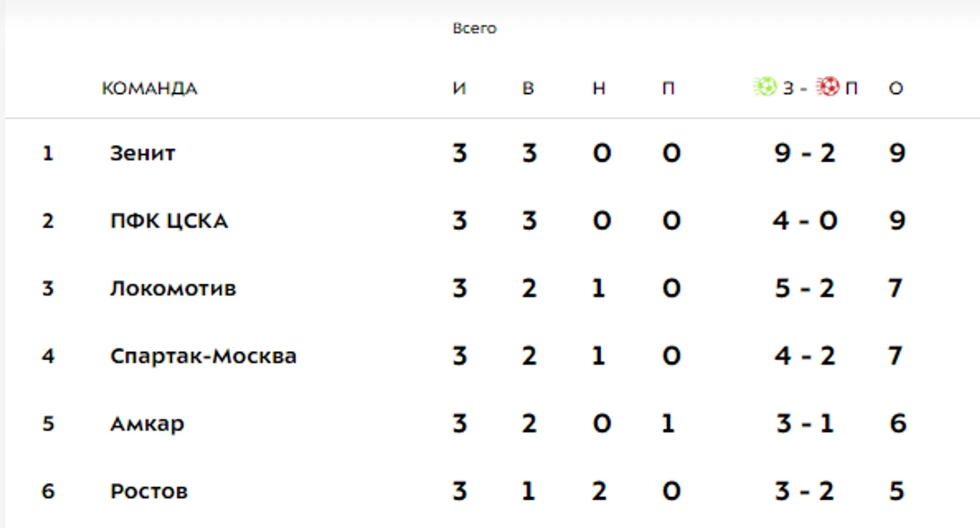Open the ПФК ЦСКА team link
Viewport: 980px width, 528px height.
169,221
